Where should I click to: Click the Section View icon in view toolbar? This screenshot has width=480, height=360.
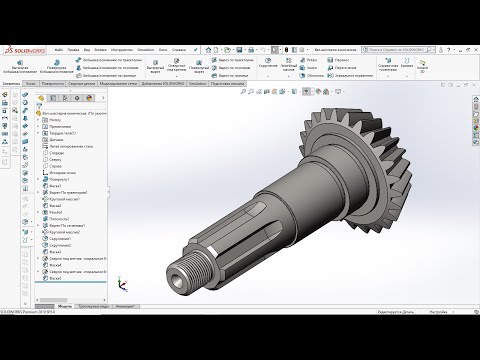(267, 91)
